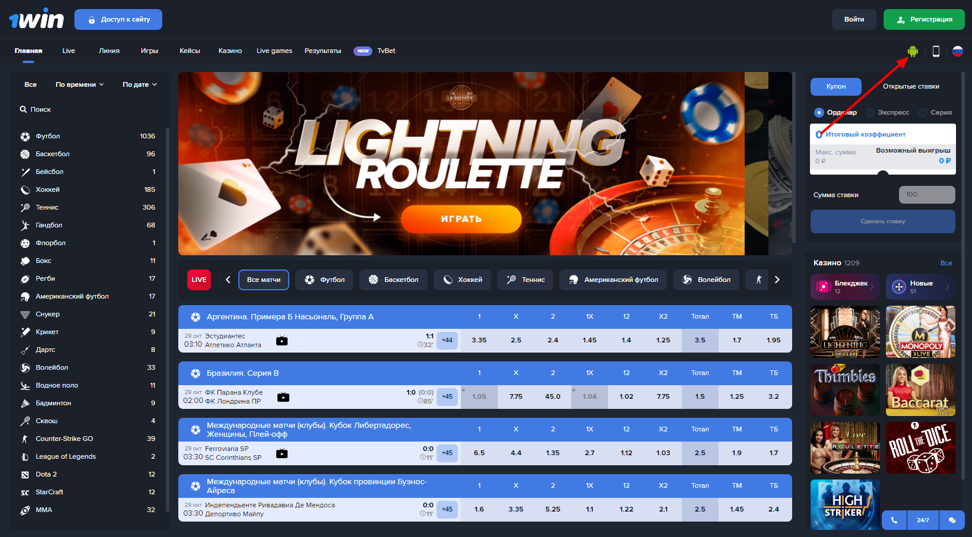Switch to the Купон tab
972x537 pixels.
[x=836, y=87]
